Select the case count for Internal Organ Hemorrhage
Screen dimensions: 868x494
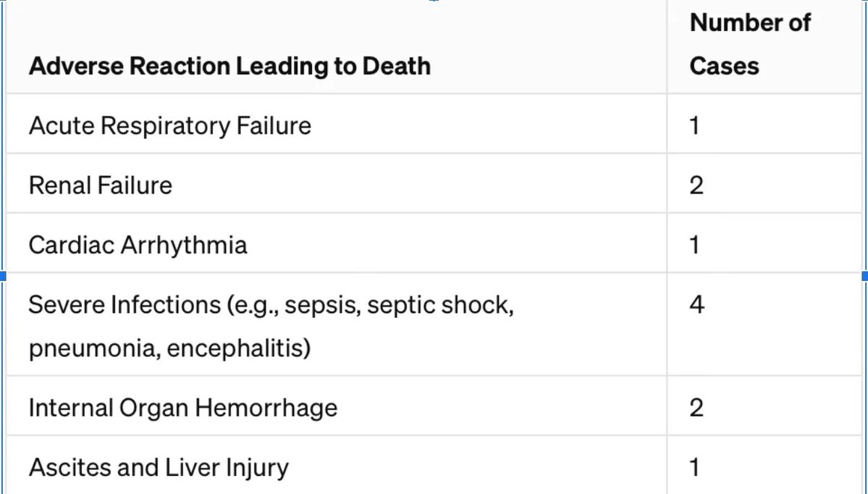[696, 408]
